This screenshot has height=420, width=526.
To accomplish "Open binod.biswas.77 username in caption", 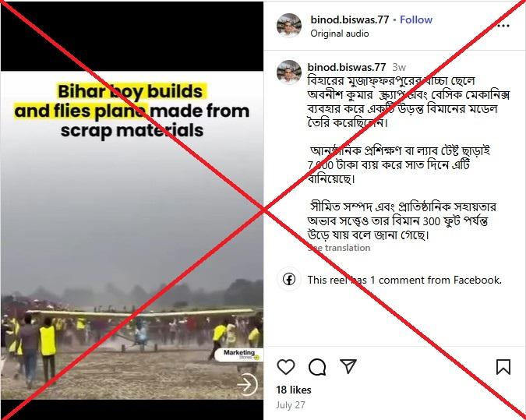I will click(x=347, y=67).
